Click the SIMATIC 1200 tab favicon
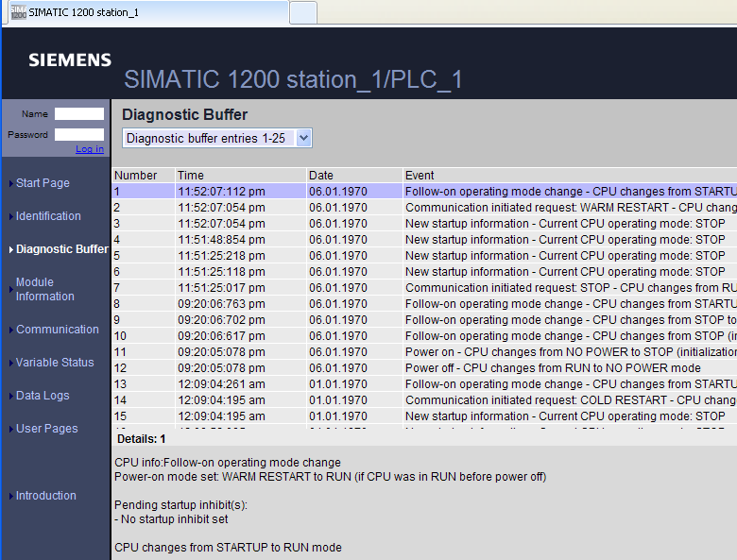 pyautogui.click(x=19, y=12)
